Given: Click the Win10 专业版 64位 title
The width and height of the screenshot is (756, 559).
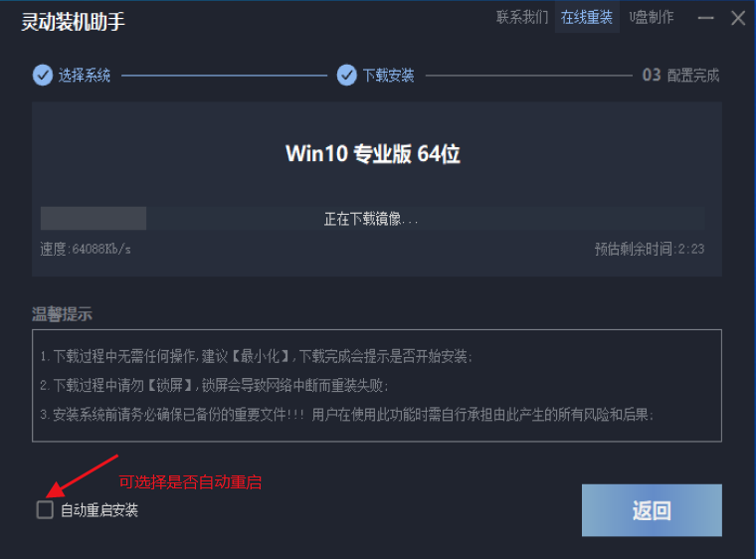Looking at the screenshot, I should (x=373, y=154).
